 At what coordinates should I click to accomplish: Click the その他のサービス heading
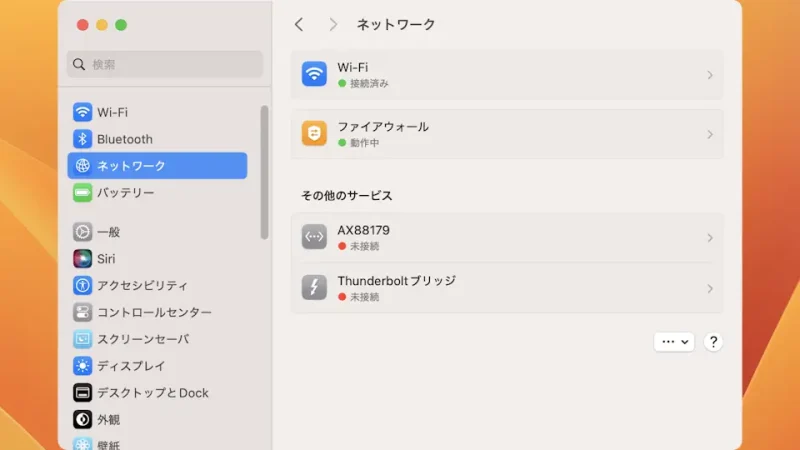click(346, 195)
